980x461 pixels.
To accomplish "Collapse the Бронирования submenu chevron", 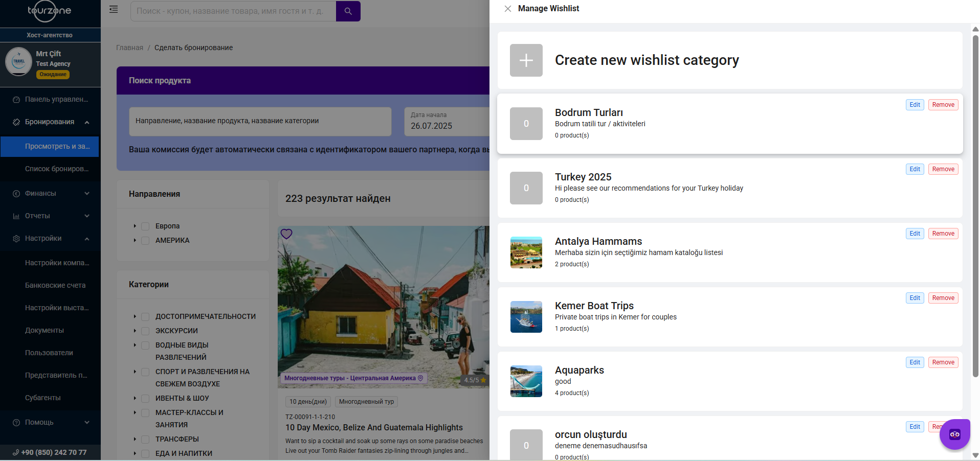I will point(87,122).
